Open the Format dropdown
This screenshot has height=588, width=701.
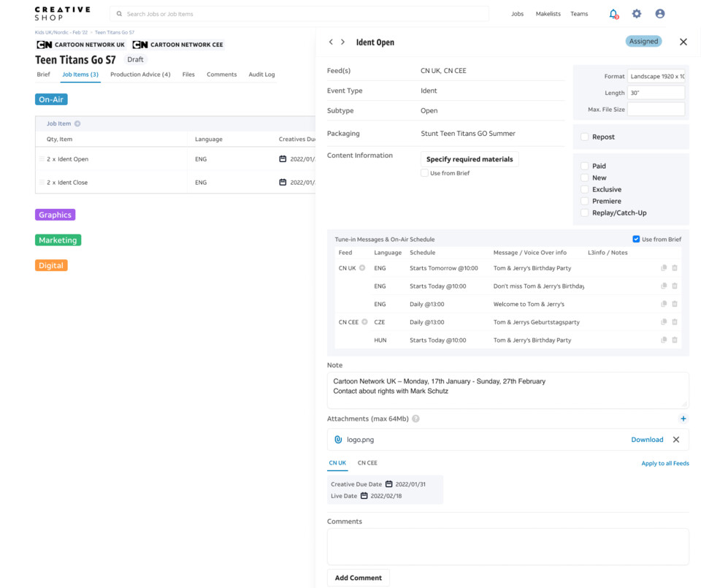(656, 77)
